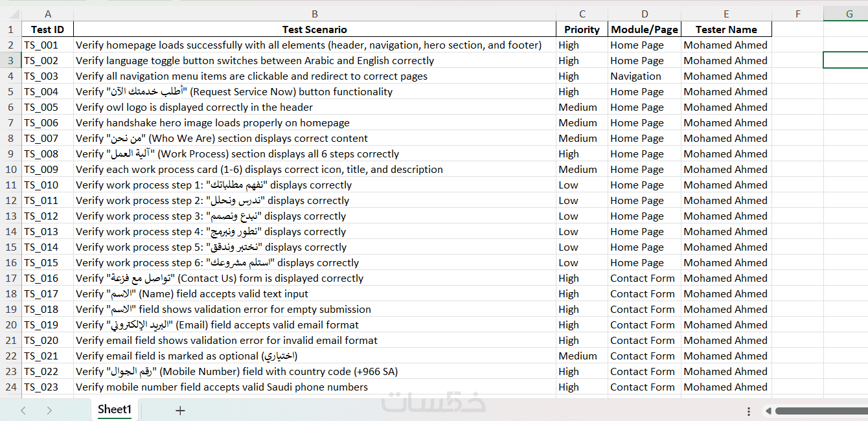Click the next sheet navigation arrow

(x=49, y=410)
